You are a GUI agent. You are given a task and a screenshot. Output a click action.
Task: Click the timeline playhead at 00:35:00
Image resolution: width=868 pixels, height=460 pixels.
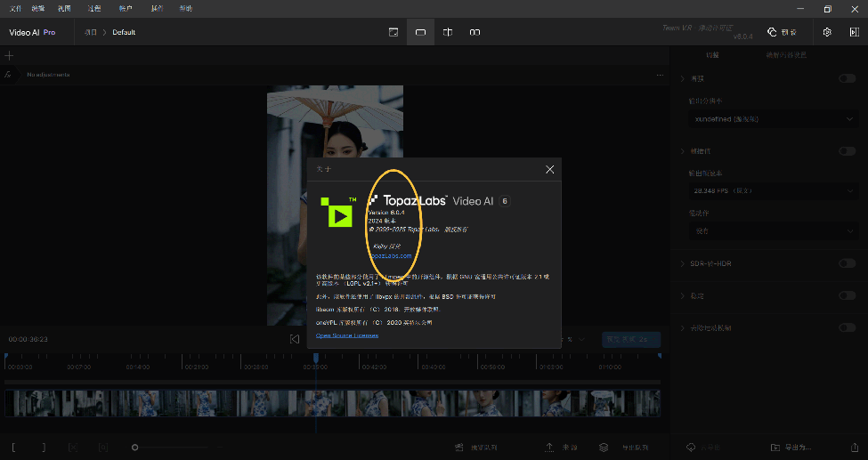click(316, 359)
